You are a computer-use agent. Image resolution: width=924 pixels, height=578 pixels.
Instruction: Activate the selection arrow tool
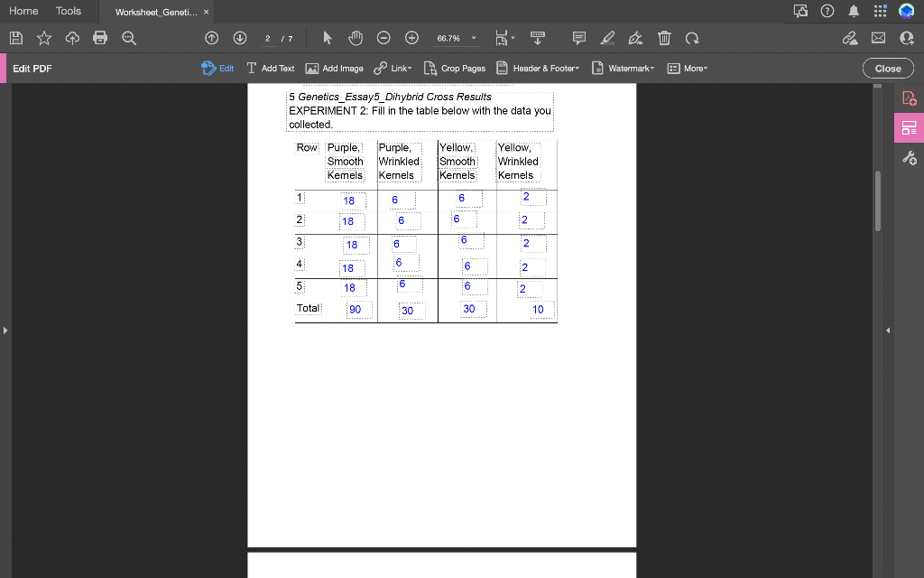click(x=328, y=38)
